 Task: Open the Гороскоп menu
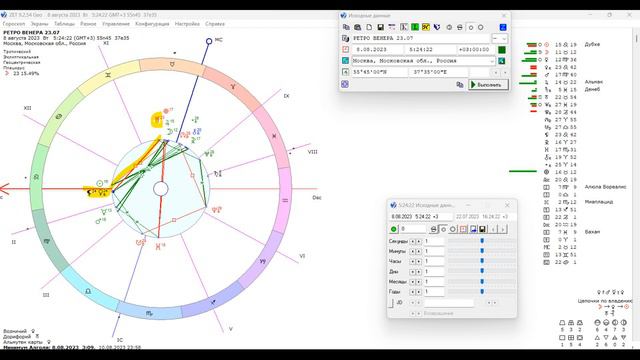13,24
